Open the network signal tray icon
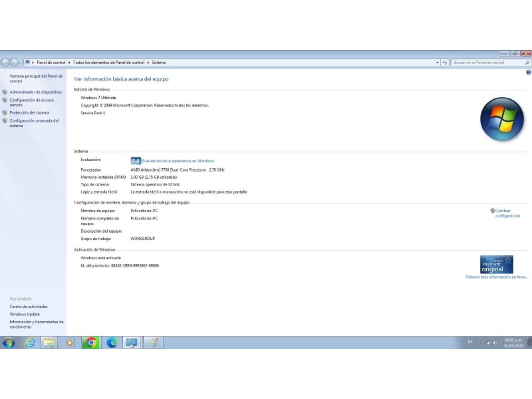532x399 pixels. [x=488, y=343]
